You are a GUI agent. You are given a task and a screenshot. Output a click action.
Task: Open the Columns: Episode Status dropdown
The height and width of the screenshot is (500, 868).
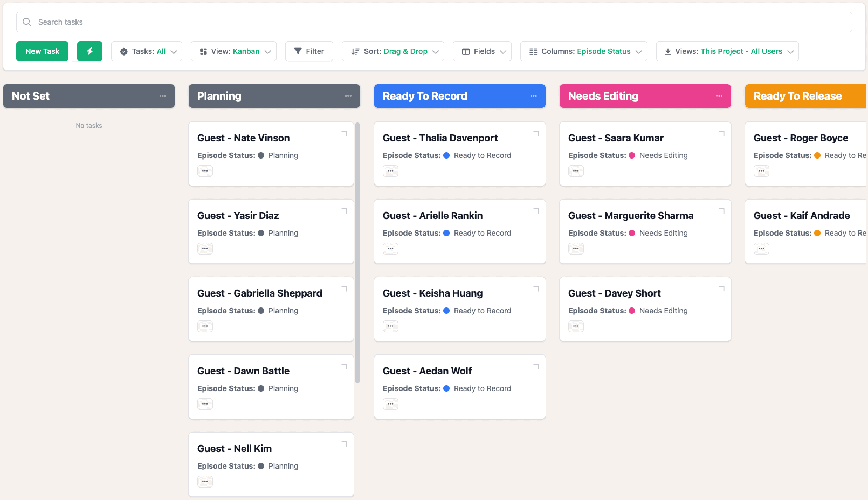click(x=583, y=51)
